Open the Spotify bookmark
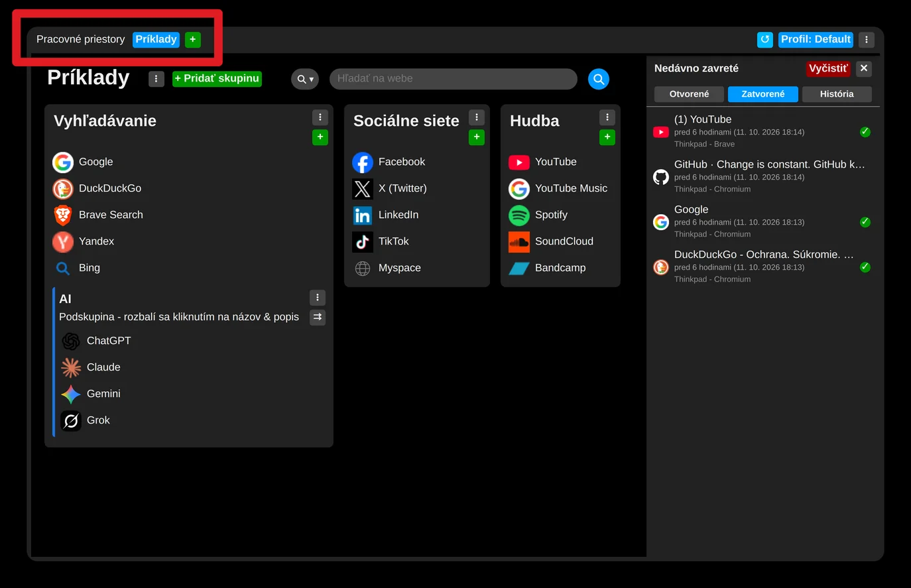 tap(538, 215)
